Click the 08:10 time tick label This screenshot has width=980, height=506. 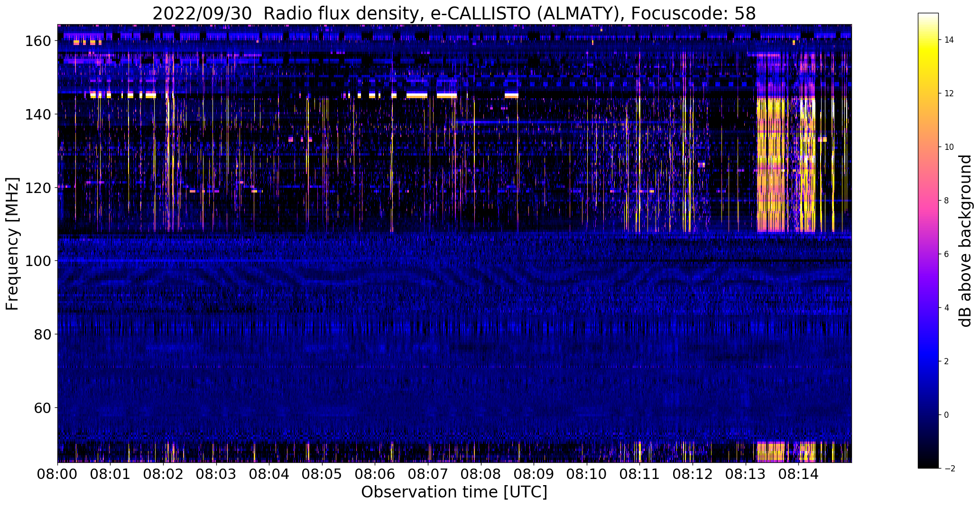pyautogui.click(x=587, y=473)
